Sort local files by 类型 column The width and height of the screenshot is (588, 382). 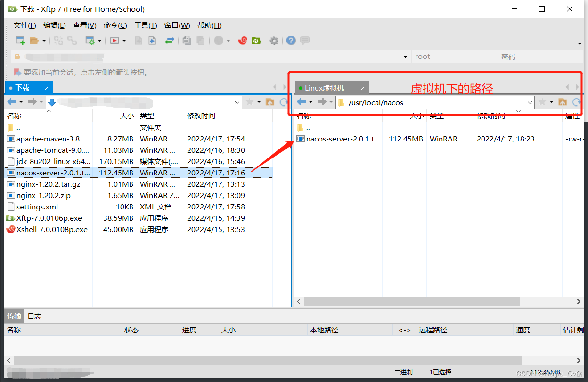coord(160,116)
